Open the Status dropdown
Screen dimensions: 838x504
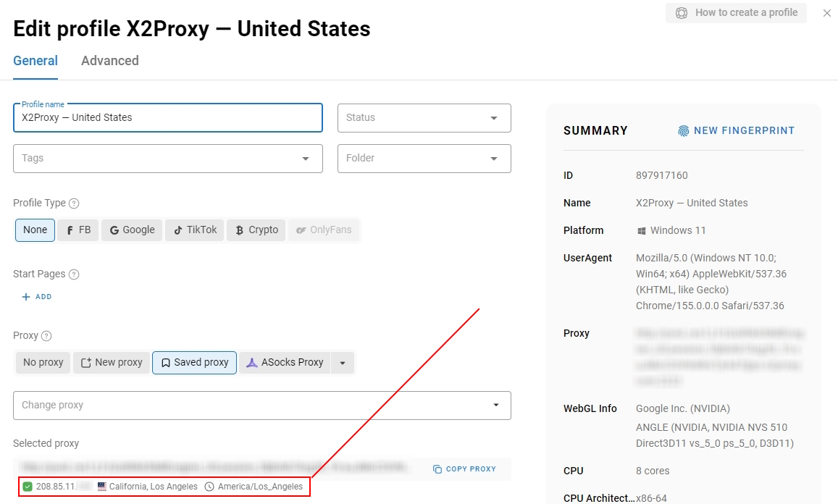pyautogui.click(x=424, y=117)
